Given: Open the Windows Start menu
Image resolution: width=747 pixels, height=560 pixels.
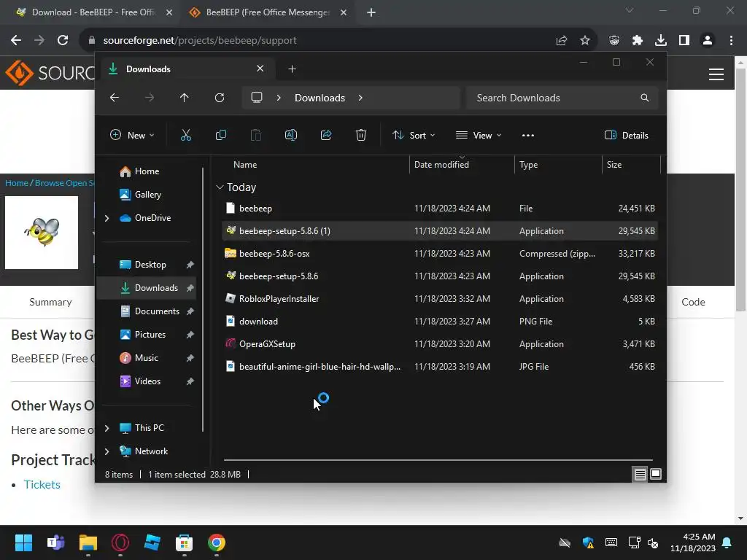Looking at the screenshot, I should (23, 542).
